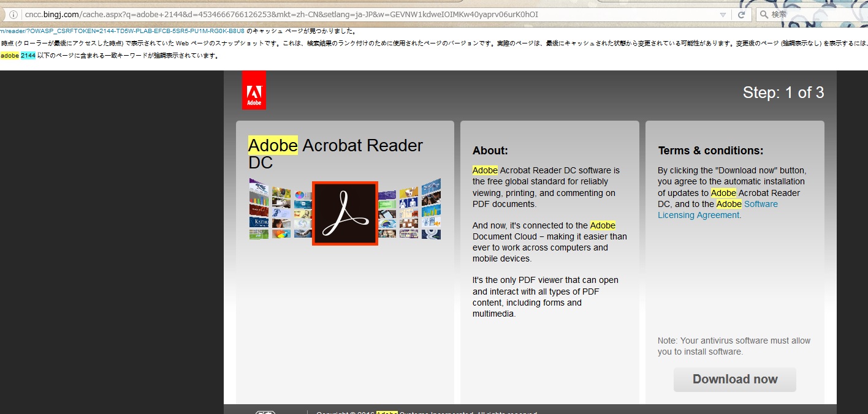Reload the page with the refresh icon
The height and width of the screenshot is (414, 868).
(742, 15)
